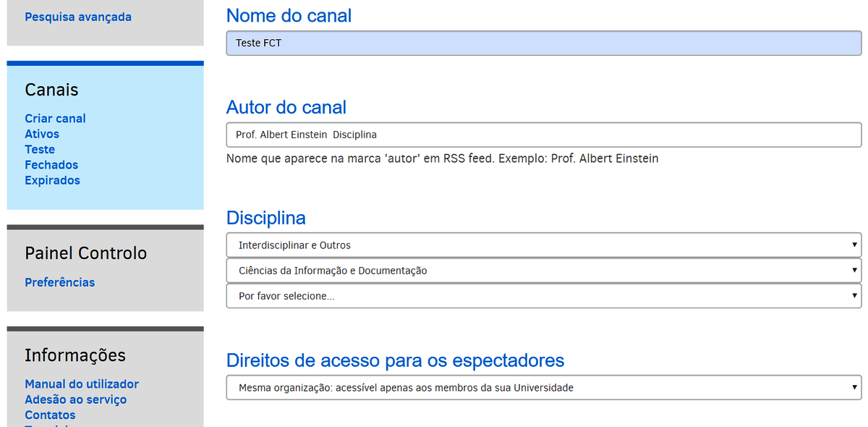
Task: Click the Adesão ao serviço link
Action: (75, 399)
